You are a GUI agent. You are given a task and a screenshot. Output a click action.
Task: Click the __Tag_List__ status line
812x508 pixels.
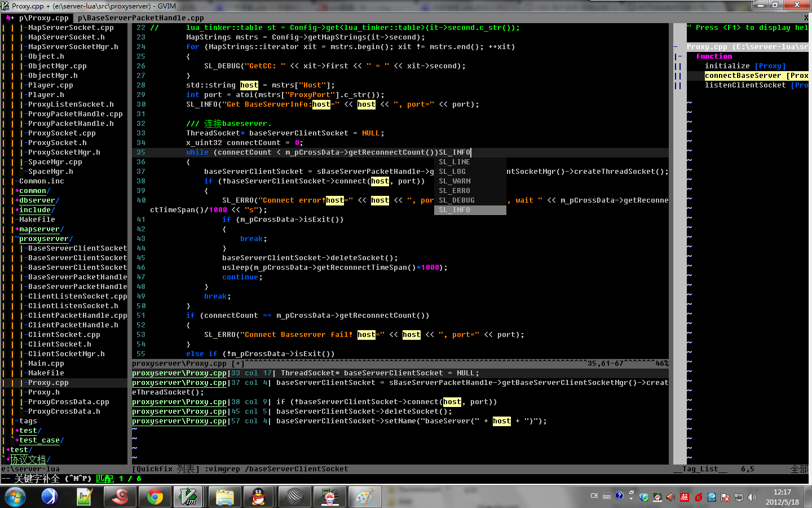[x=740, y=469]
